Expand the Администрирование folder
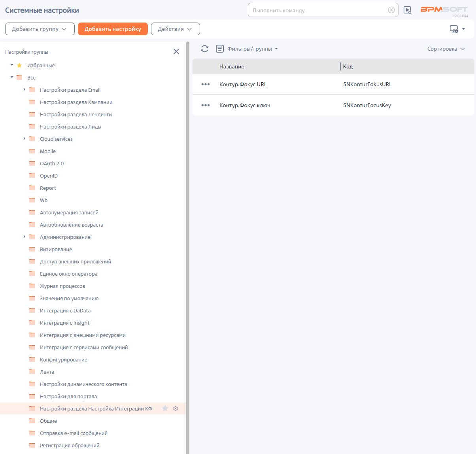 [25, 237]
